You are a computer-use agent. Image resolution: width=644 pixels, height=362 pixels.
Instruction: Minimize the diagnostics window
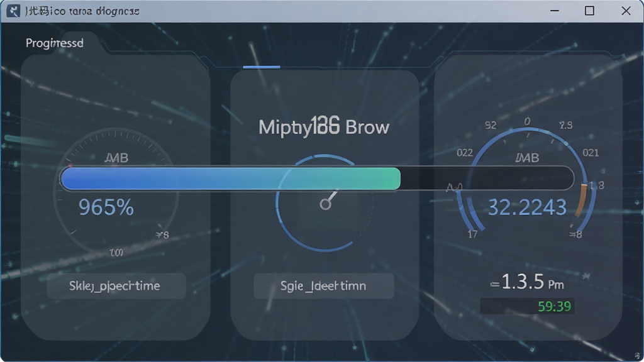pyautogui.click(x=555, y=11)
